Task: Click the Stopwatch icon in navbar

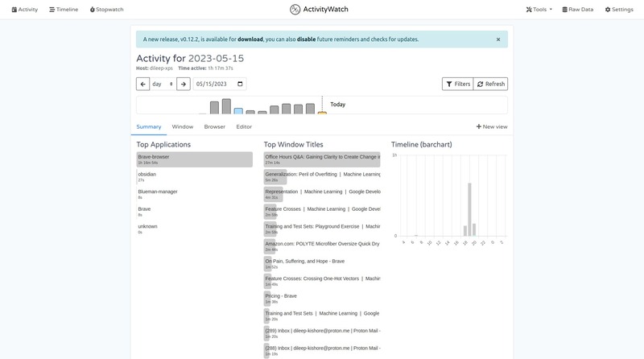Action: point(93,10)
